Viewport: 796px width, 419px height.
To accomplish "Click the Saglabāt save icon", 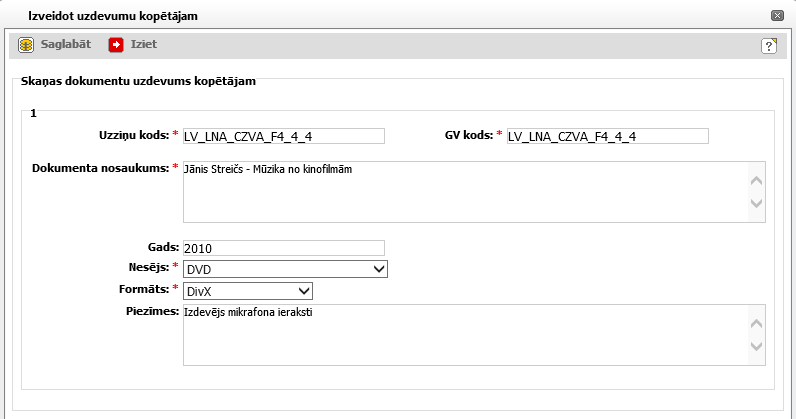I will pos(27,45).
